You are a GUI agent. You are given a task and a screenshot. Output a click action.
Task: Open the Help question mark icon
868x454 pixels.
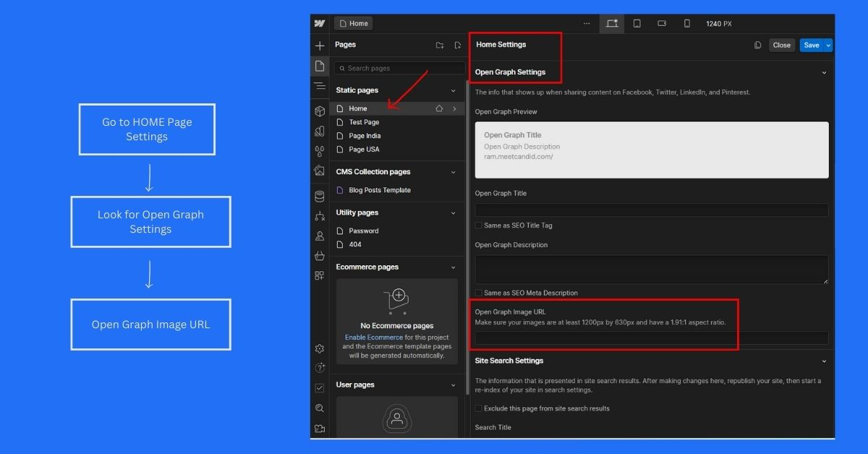320,368
